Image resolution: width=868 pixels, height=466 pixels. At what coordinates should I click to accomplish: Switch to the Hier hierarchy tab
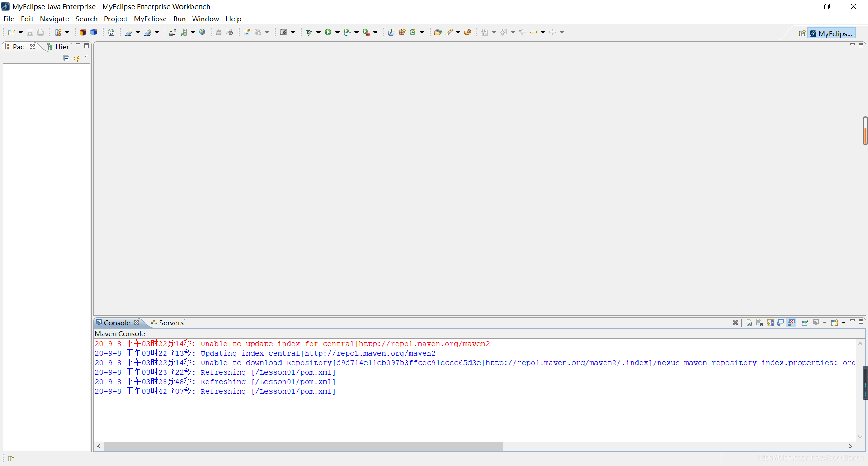(58, 47)
